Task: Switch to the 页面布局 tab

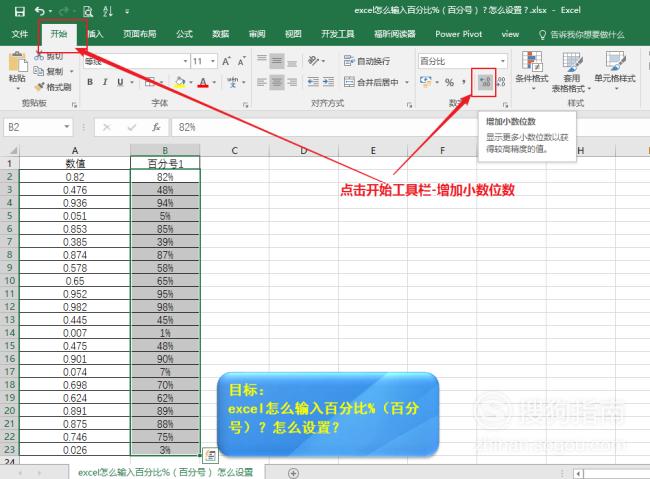Action: coord(139,34)
